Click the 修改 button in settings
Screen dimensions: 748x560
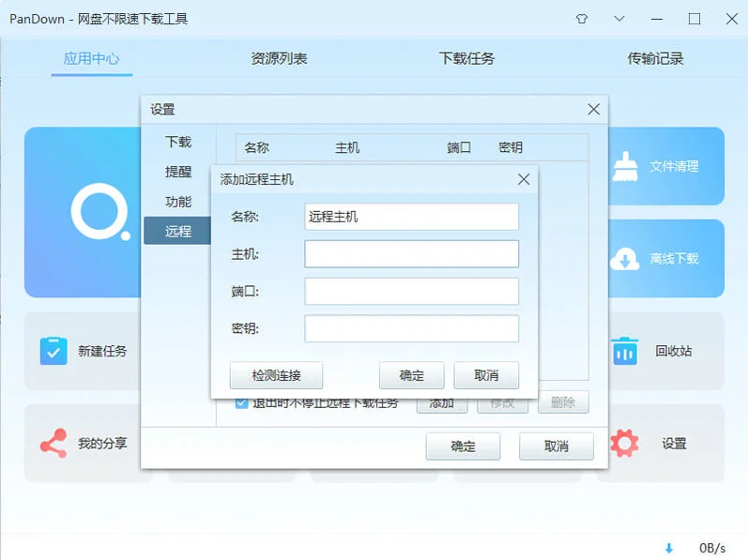click(502, 403)
